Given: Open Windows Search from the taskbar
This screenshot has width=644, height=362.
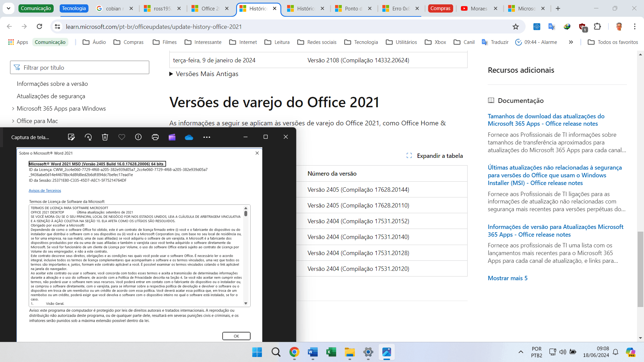Looking at the screenshot, I should pos(276,352).
